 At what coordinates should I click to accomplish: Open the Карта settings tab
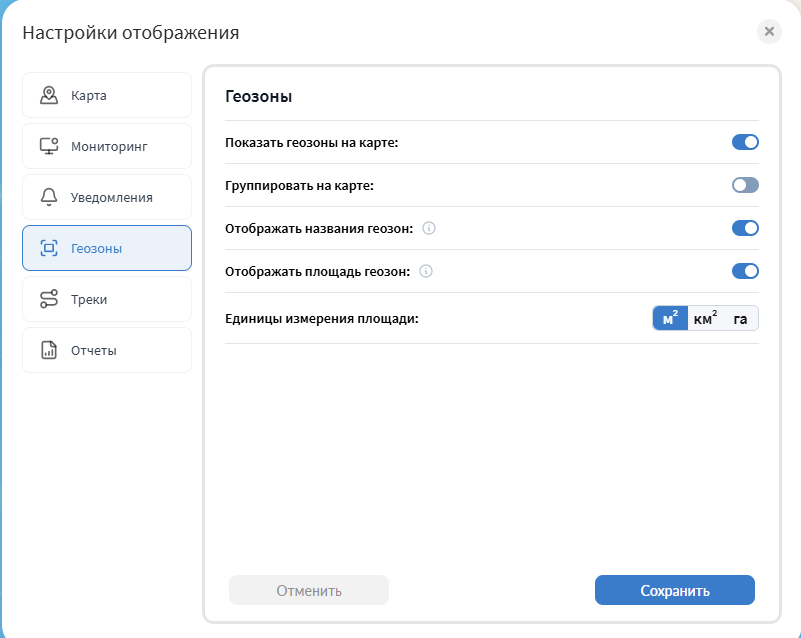click(x=107, y=95)
